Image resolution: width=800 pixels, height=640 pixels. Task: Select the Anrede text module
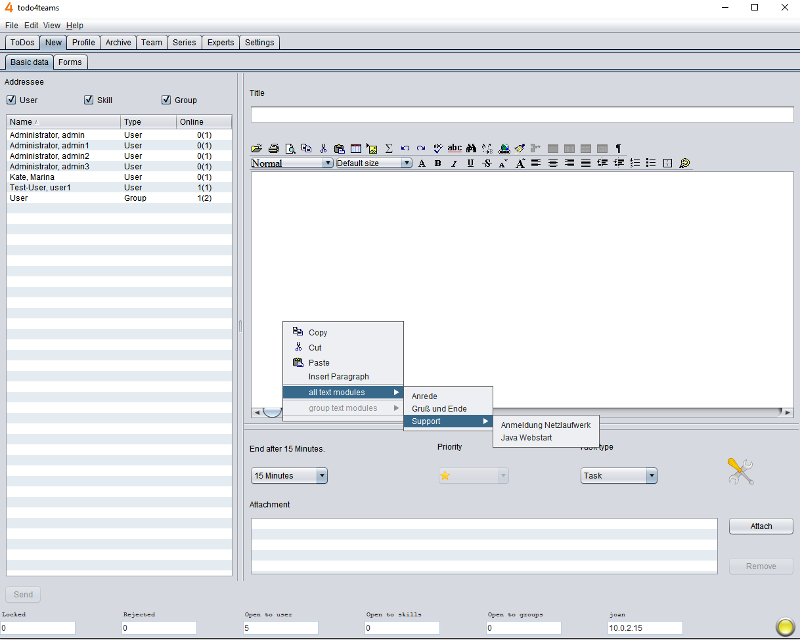pyautogui.click(x=448, y=396)
